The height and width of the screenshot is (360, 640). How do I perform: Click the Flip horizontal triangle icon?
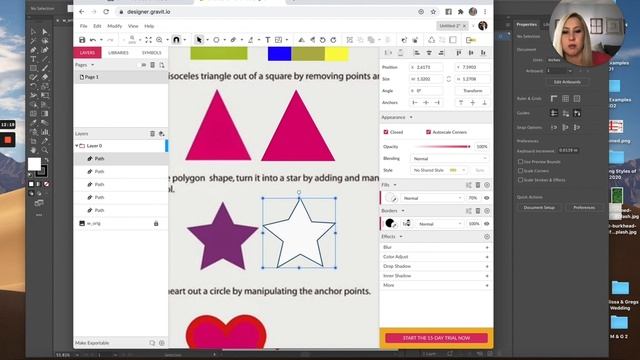(301, 40)
